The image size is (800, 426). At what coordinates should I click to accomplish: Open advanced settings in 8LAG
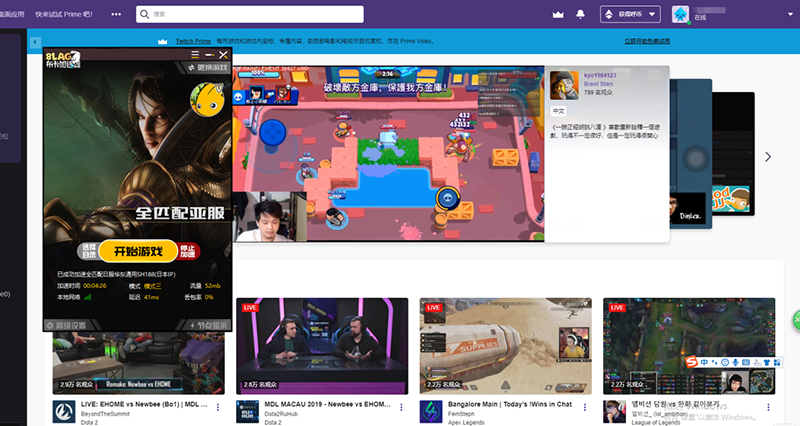pos(66,325)
